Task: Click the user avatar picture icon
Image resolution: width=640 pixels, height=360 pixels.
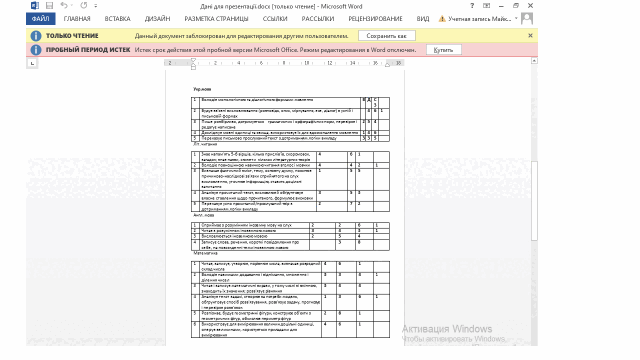Action: point(527,18)
